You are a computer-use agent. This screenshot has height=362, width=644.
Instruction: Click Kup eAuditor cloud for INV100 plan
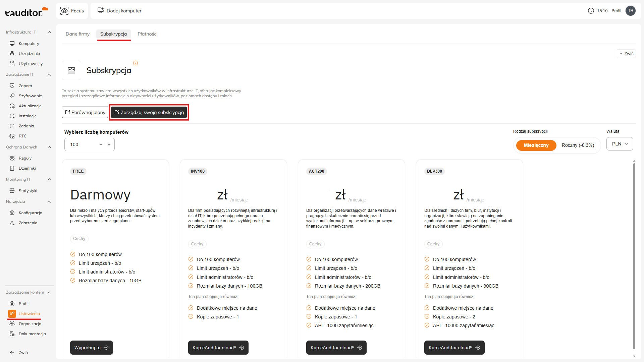click(x=218, y=348)
